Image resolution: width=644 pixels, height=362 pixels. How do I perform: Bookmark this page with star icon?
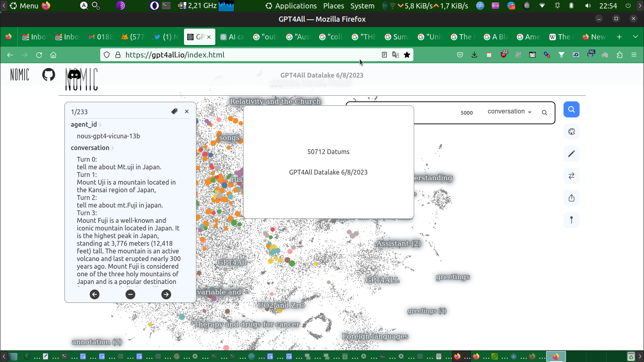(x=407, y=55)
